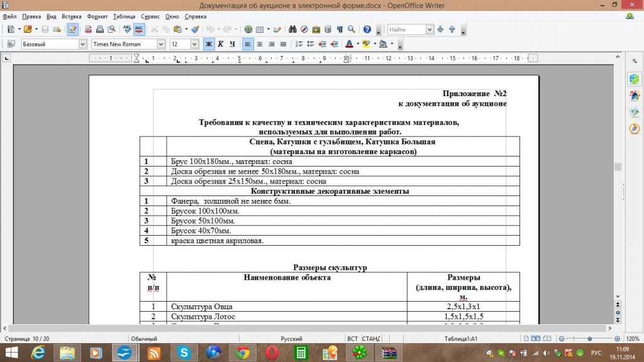Open the Таблица menu

point(124,16)
